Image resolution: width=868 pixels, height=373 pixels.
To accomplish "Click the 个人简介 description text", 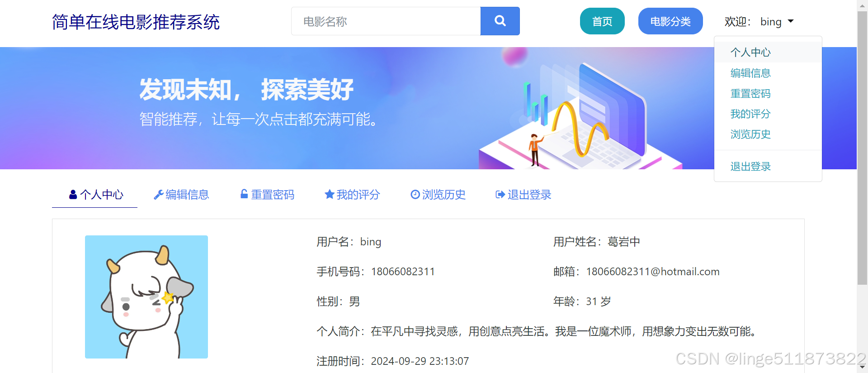I will (538, 331).
